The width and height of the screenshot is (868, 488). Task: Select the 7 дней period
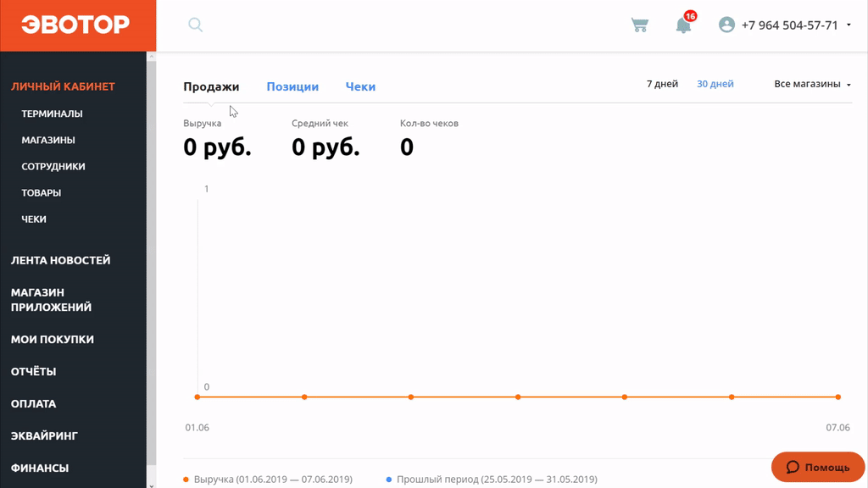662,84
